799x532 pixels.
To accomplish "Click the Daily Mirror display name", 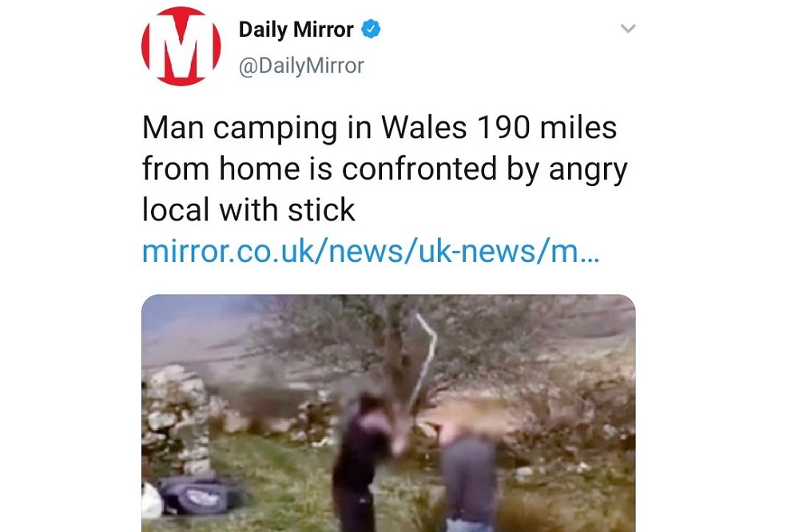I will tap(296, 30).
